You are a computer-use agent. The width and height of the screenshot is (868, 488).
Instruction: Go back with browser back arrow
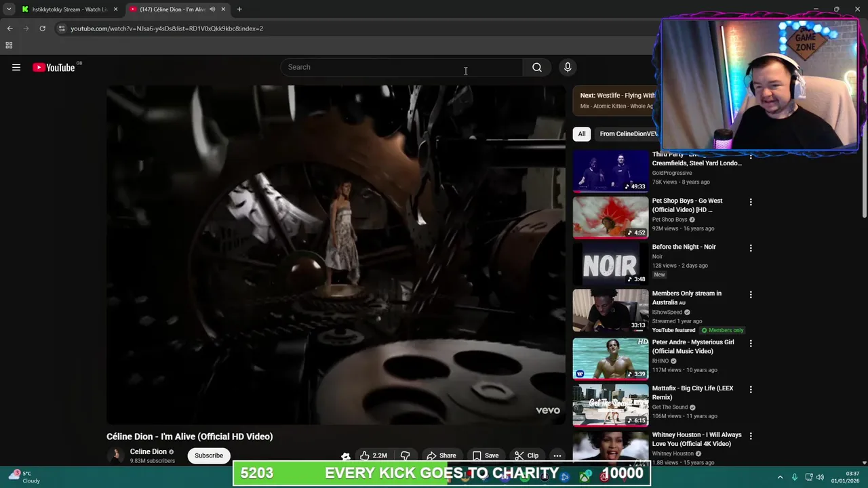[x=9, y=28]
